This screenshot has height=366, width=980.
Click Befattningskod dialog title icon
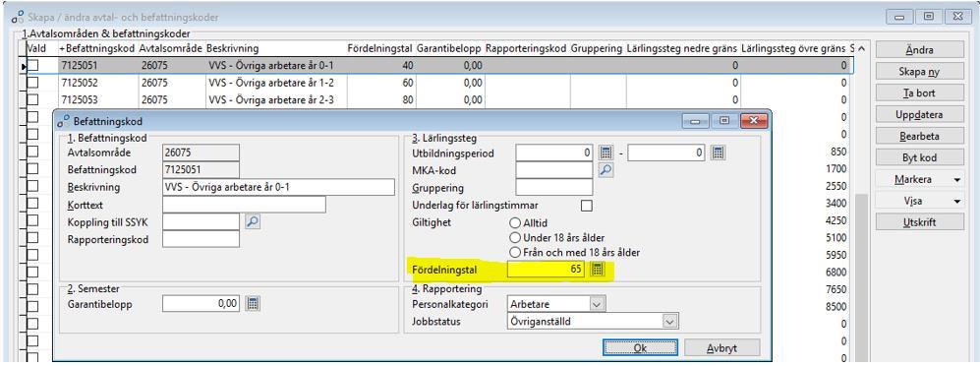pyautogui.click(x=63, y=121)
